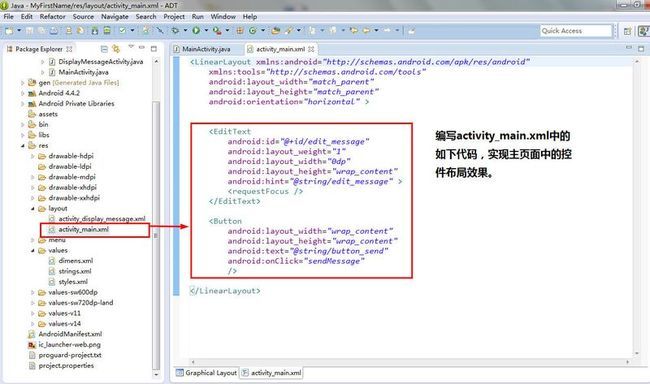650x384 pixels.
Task: Click the Print toolbar icon
Action: (x=54, y=31)
